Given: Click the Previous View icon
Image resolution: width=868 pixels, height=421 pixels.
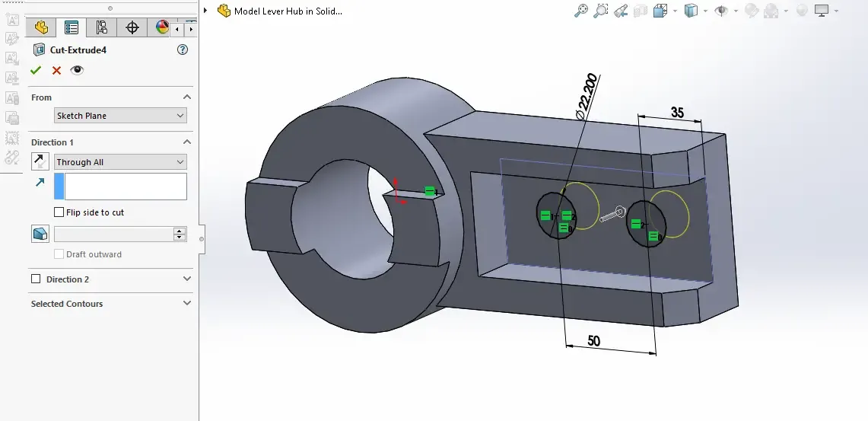Looking at the screenshot, I should pos(621,11).
